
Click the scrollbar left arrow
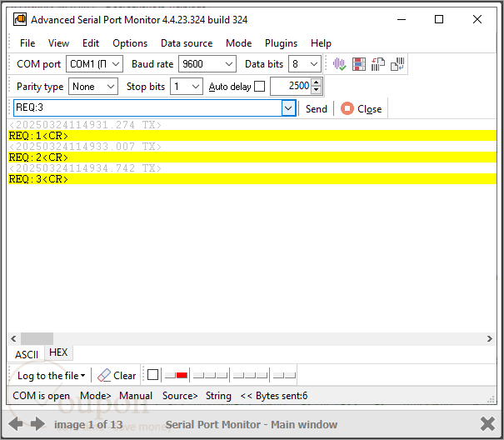[13, 338]
